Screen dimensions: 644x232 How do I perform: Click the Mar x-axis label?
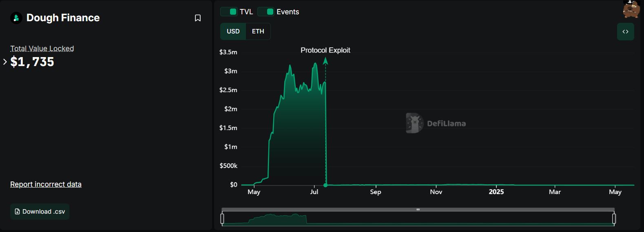coord(555,192)
